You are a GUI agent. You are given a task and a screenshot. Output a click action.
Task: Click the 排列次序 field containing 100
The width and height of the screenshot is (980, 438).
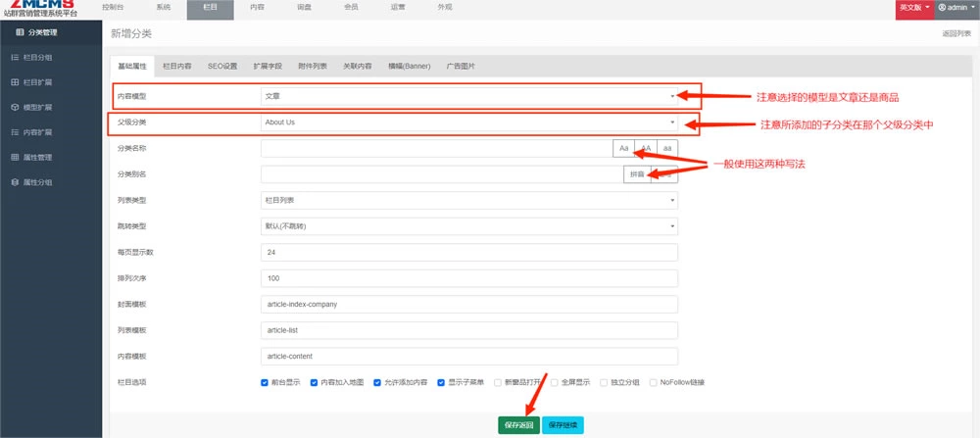click(x=469, y=278)
